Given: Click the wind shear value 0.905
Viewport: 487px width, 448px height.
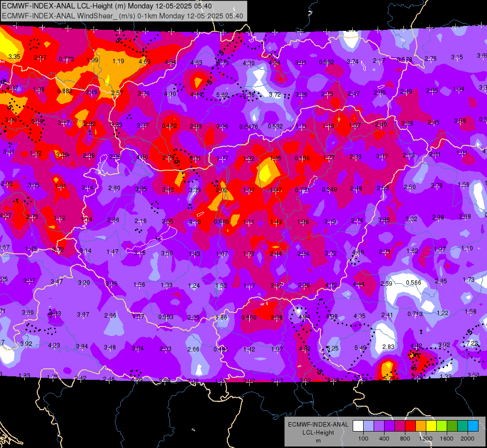Looking at the screenshot, I should (222, 222).
